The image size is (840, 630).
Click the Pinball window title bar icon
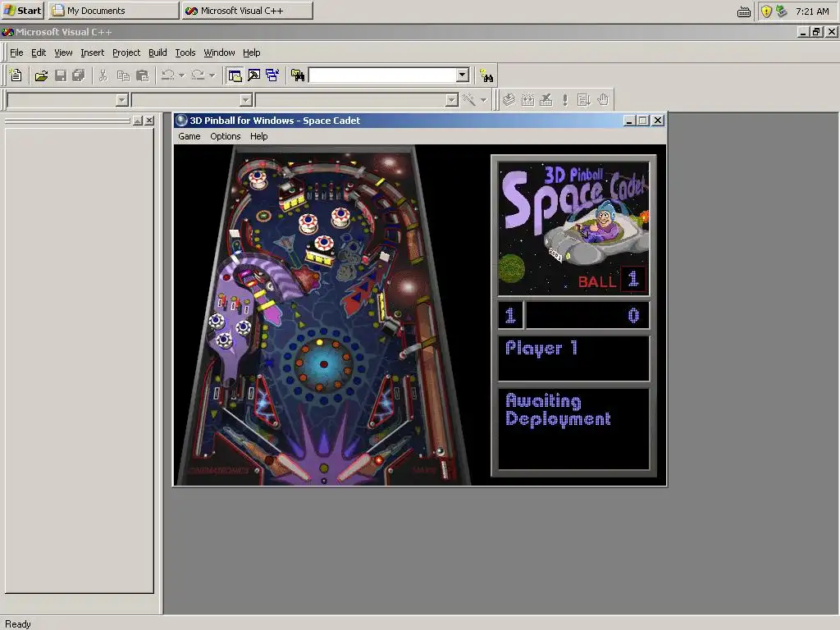point(181,121)
